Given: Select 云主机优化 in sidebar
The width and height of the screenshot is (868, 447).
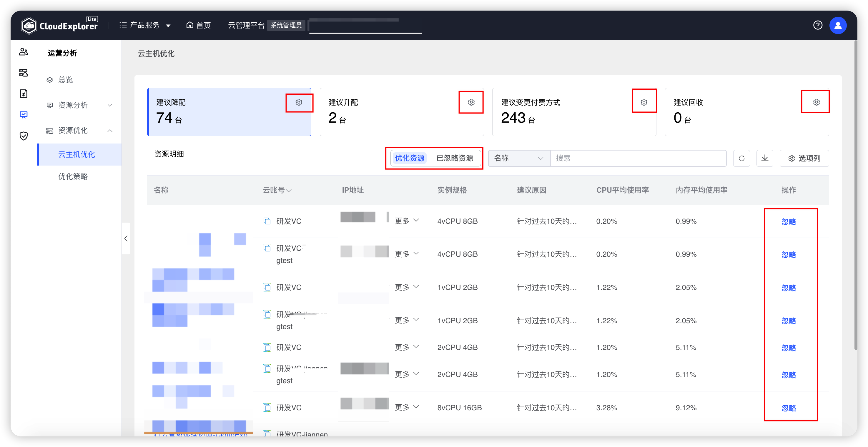Looking at the screenshot, I should tap(79, 155).
